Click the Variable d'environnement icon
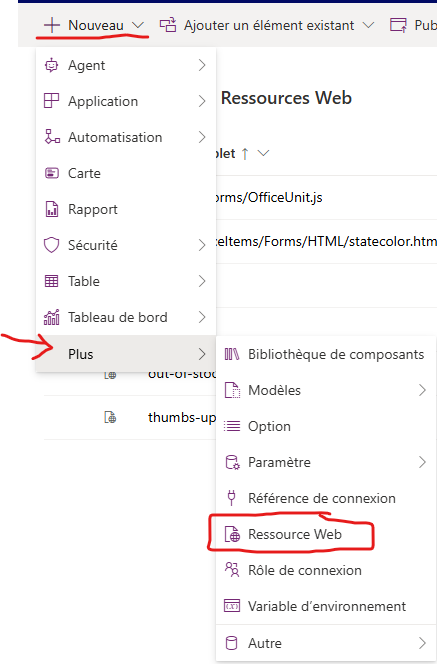 coord(232,606)
